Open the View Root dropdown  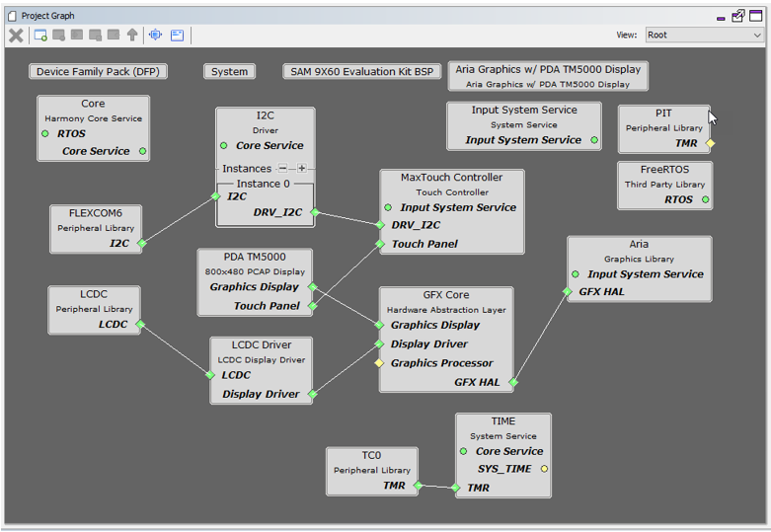click(x=704, y=35)
